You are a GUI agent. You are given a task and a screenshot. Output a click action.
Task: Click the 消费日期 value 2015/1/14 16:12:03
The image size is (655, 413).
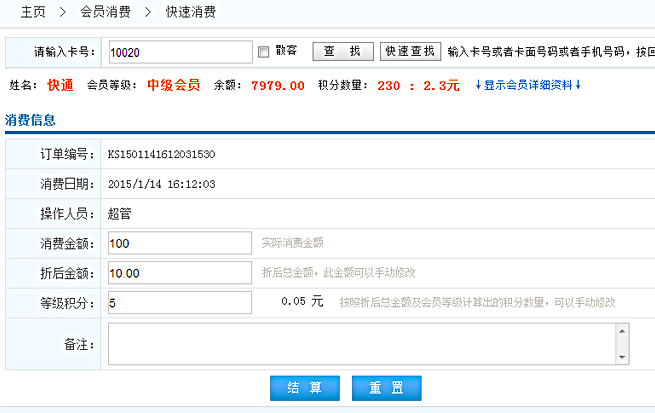tap(161, 184)
